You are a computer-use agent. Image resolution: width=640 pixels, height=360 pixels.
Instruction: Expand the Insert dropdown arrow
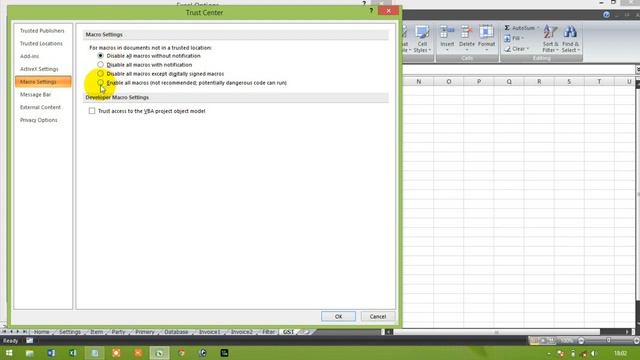click(447, 50)
